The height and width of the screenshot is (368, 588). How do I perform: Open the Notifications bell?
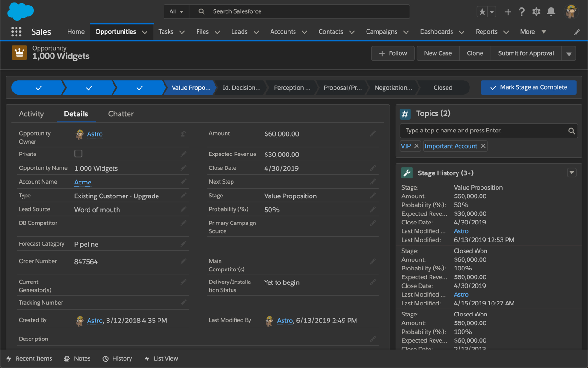[x=551, y=12]
